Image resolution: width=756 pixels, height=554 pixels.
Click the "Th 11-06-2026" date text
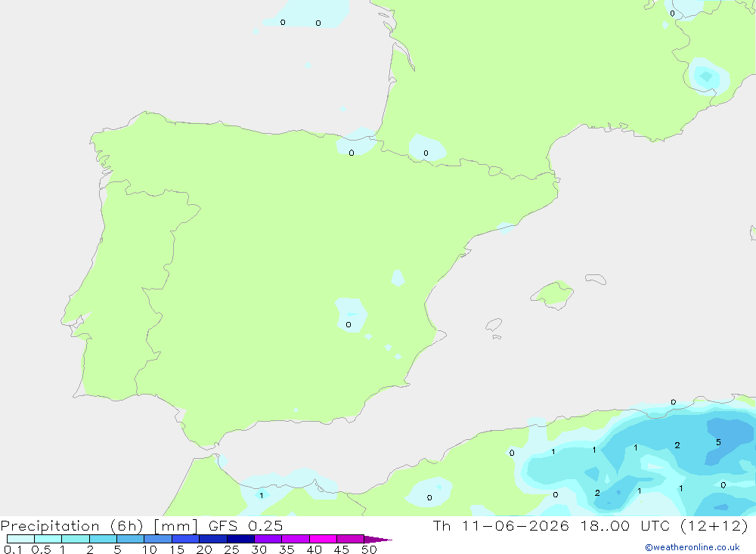tap(501, 525)
